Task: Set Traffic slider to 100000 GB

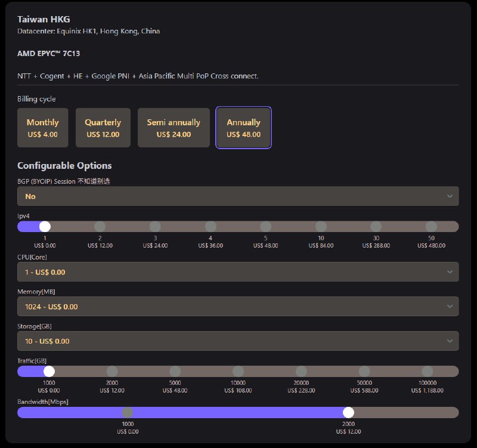Action: 428,372
